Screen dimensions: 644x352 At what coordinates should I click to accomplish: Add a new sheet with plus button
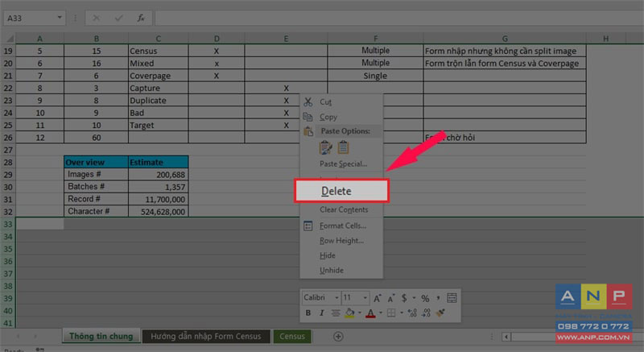click(x=338, y=337)
